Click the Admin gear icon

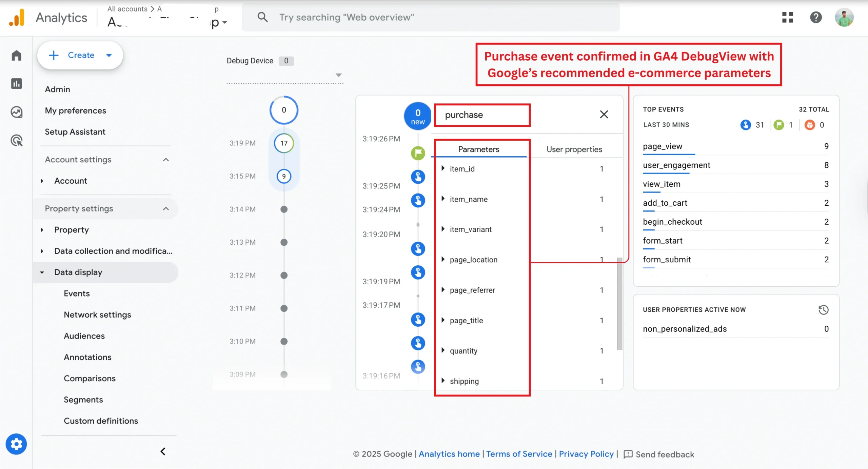pyautogui.click(x=16, y=444)
